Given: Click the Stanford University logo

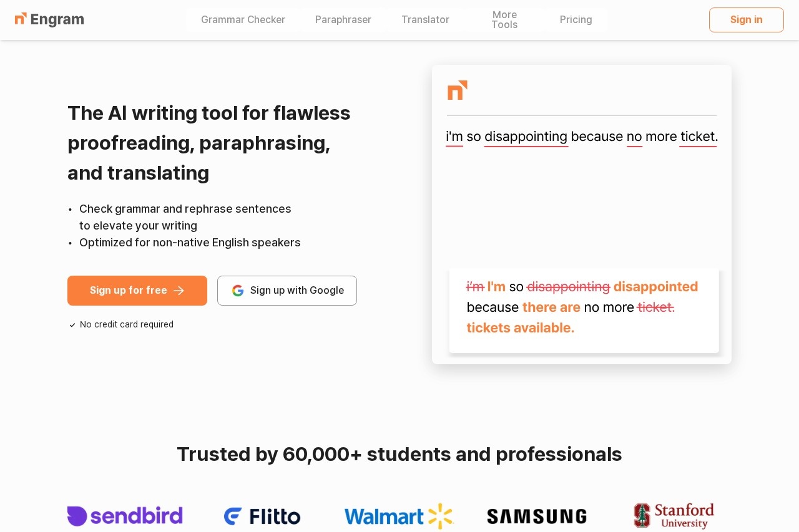Looking at the screenshot, I should [x=674, y=516].
